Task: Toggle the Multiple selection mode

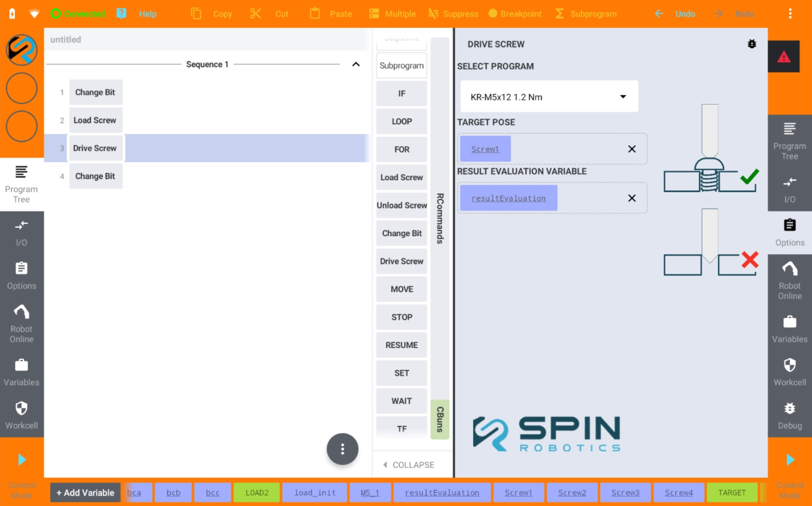Action: pyautogui.click(x=392, y=14)
